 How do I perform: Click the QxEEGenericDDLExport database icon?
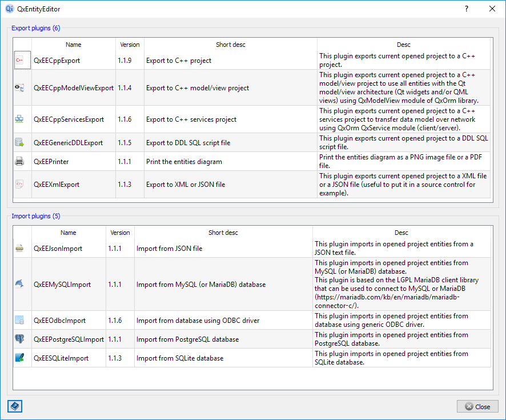[20, 142]
